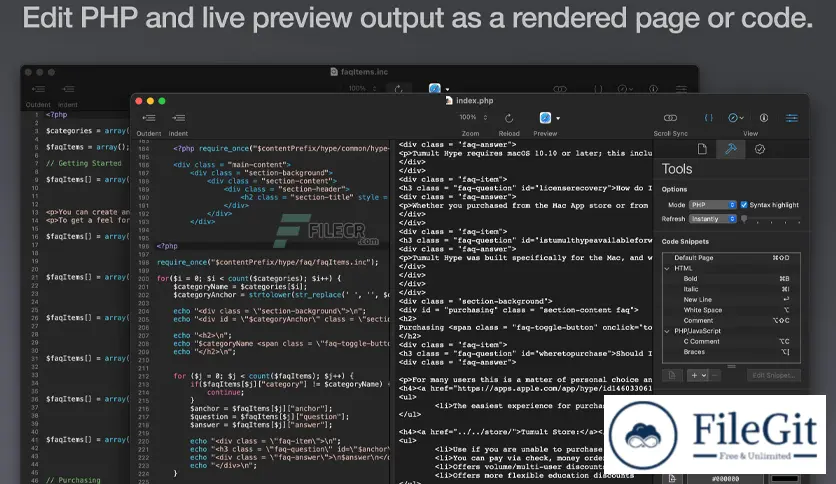Click Indent icon in faqItems.inc window
Viewport: 836px width, 484px height.
click(x=68, y=89)
